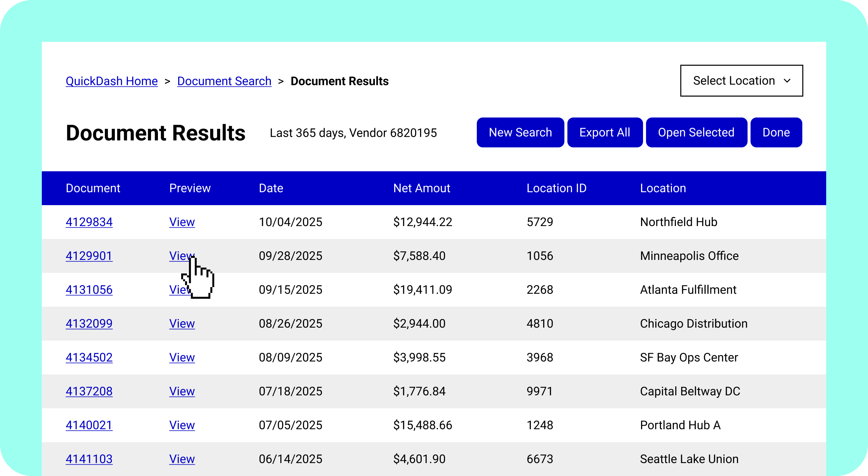Viewport: 868px width, 476px height.
Task: Open document 4129834
Action: pos(89,222)
